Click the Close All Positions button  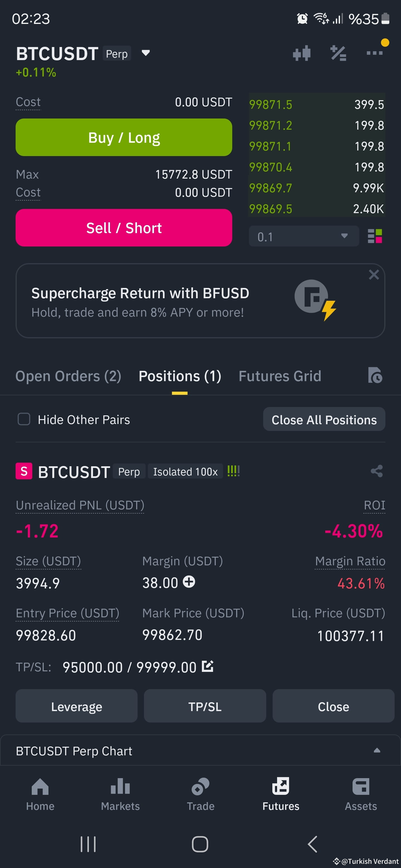tap(324, 419)
